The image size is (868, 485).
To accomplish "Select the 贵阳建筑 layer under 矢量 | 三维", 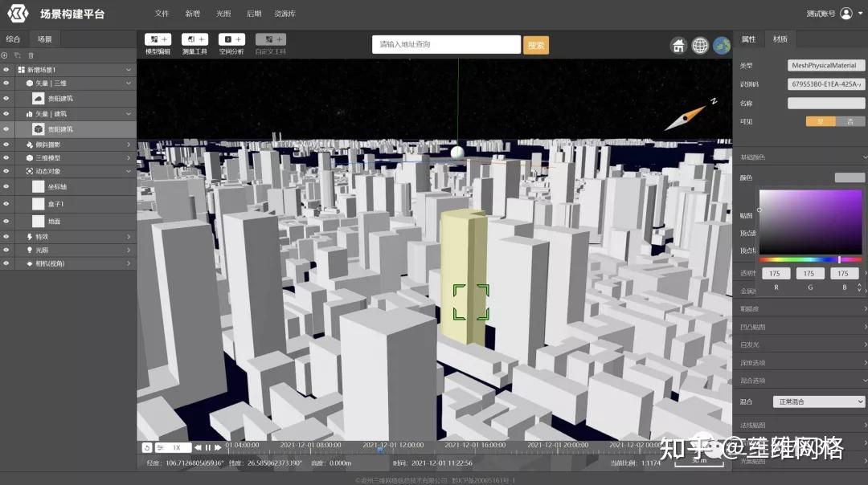I will [x=60, y=99].
